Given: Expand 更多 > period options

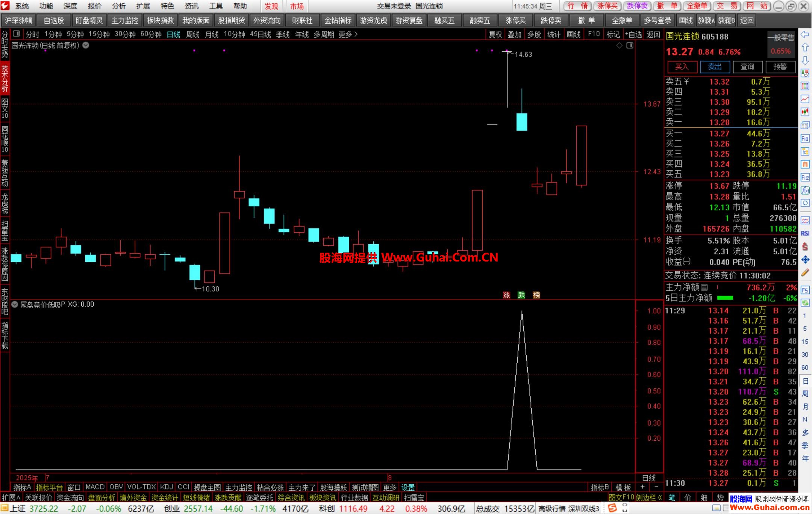Looking at the screenshot, I should [348, 34].
